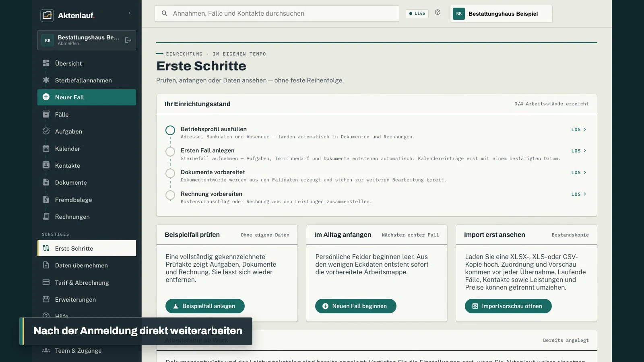Open the Tarif & Abrechnung card icon
Screen dimensions: 644x362
pyautogui.click(x=46, y=282)
